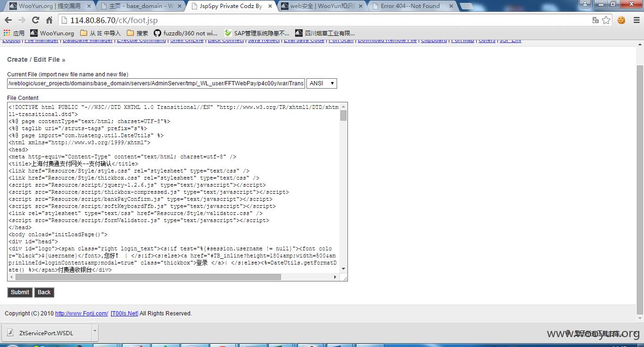644x347 pixels.
Task: Go forward with the browser forward arrow
Action: coord(22,20)
